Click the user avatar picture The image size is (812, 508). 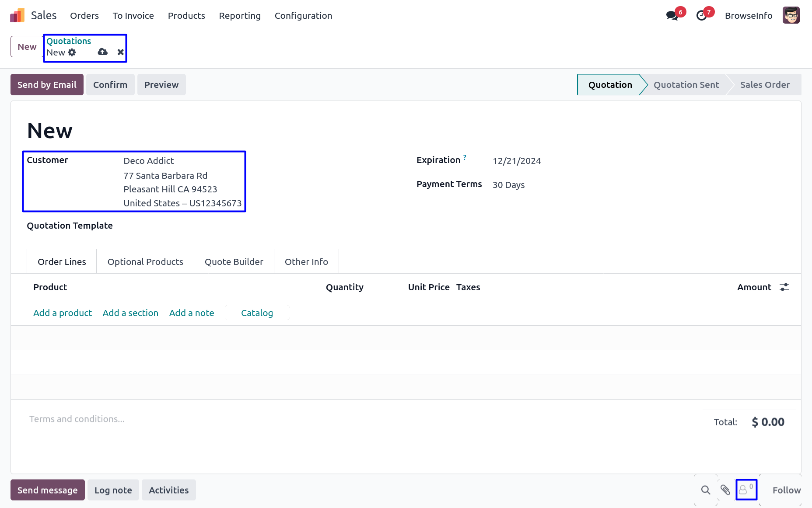(x=791, y=16)
